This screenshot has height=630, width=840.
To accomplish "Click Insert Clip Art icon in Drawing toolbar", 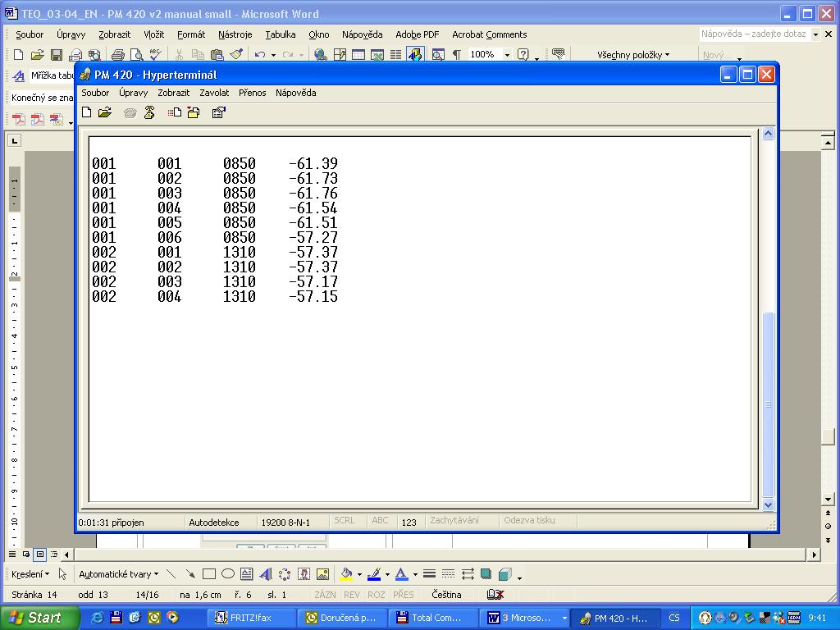I will tap(304, 574).
